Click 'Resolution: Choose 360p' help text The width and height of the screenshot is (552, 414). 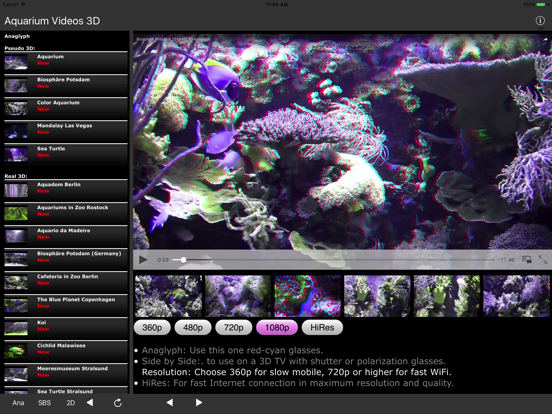296,372
